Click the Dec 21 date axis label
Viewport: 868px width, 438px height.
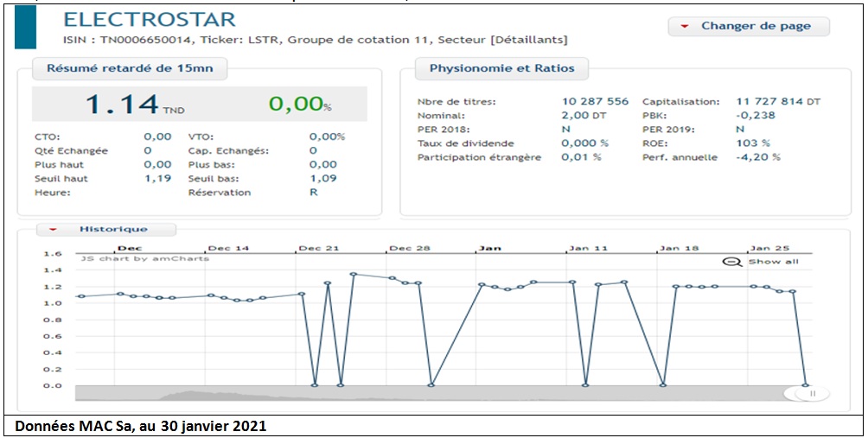pos(319,248)
